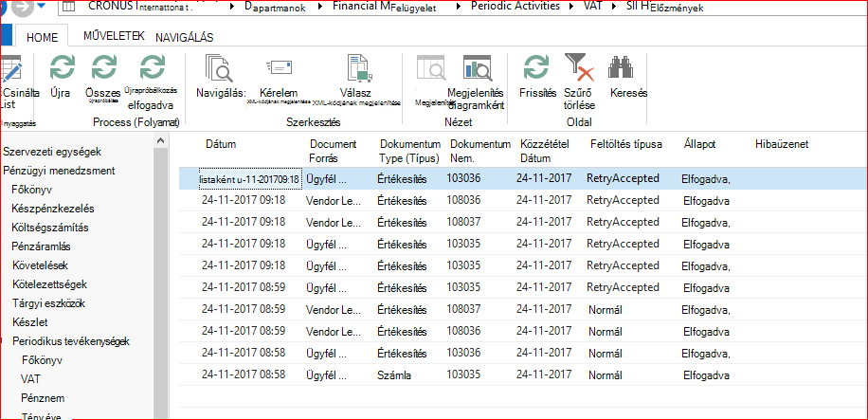Open the navigation history dropdown arrow

pos(43,8)
